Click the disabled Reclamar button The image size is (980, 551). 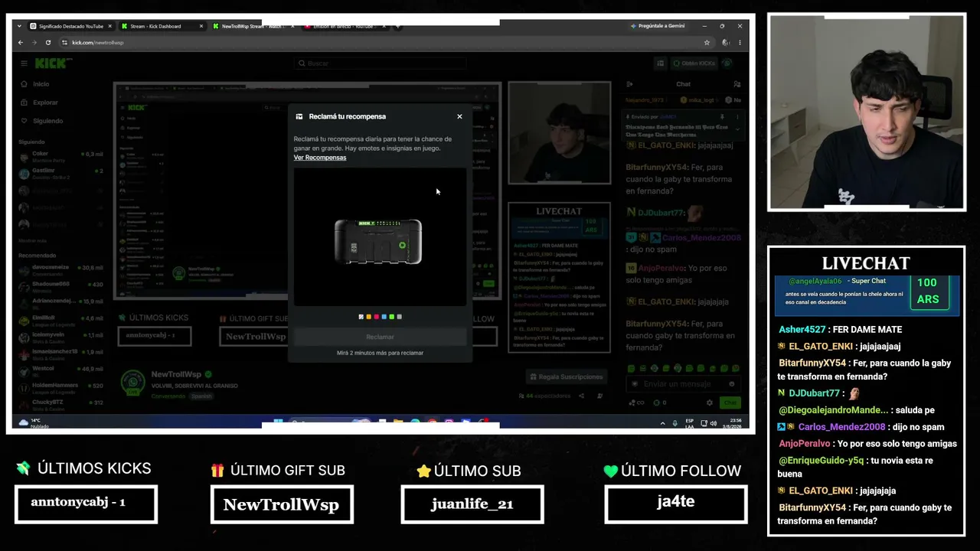pos(380,337)
